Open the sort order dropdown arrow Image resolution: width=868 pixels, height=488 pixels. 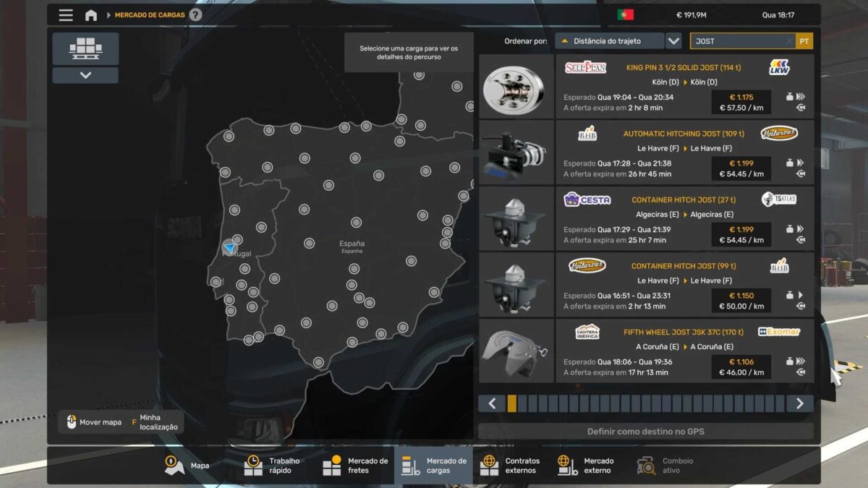pos(673,41)
